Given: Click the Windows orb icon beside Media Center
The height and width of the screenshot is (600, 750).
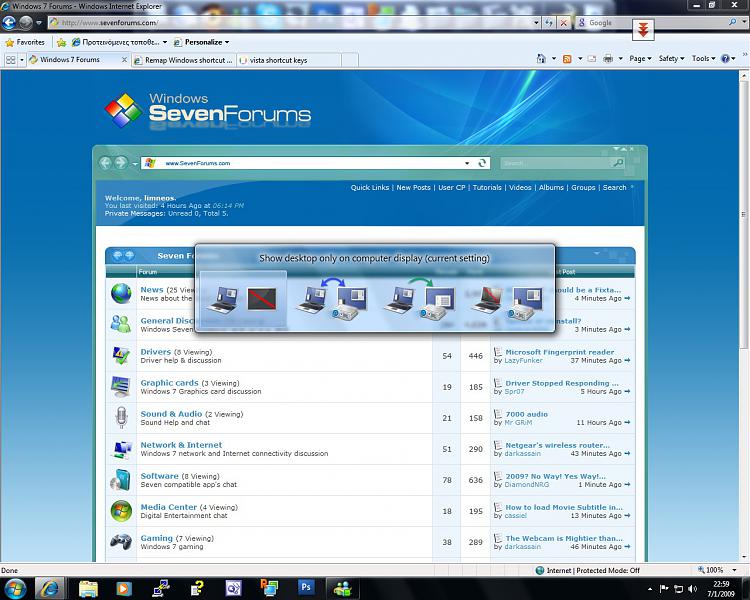Looking at the screenshot, I should coord(121,511).
